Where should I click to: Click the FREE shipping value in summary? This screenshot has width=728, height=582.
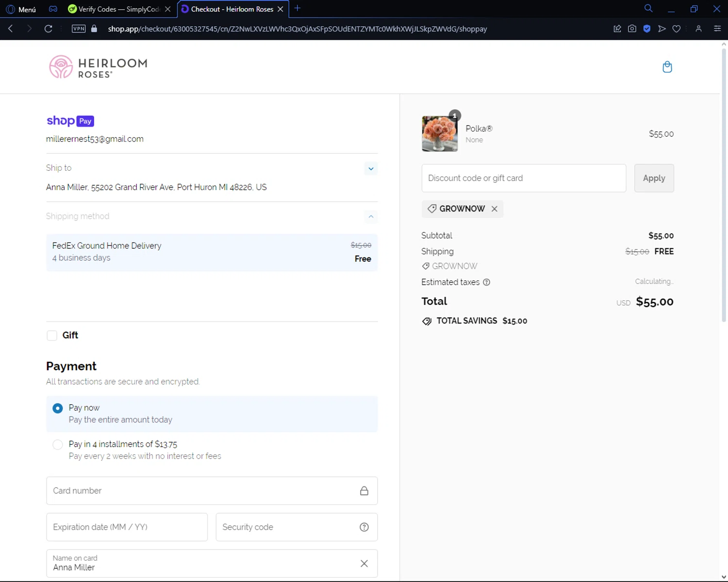click(x=664, y=251)
